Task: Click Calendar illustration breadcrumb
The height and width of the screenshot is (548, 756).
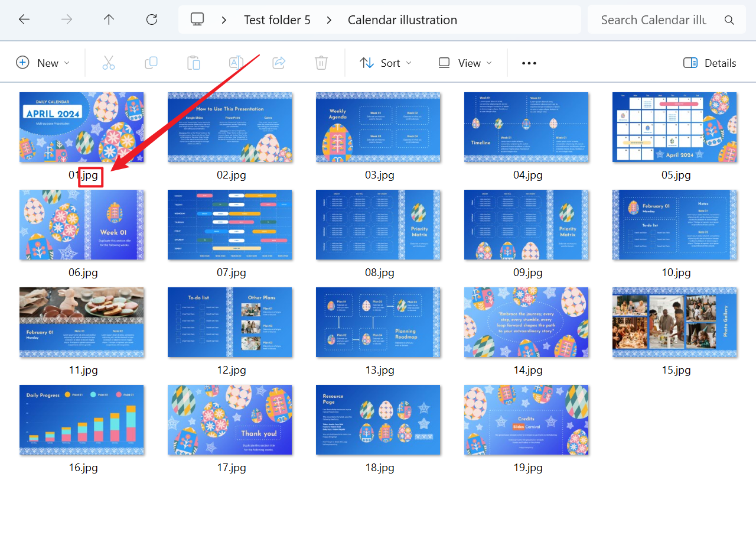Action: 402,20
